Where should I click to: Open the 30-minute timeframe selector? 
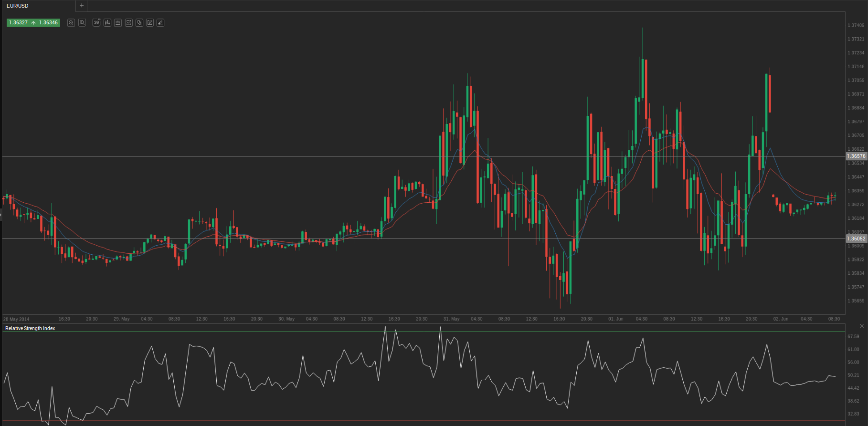point(96,22)
